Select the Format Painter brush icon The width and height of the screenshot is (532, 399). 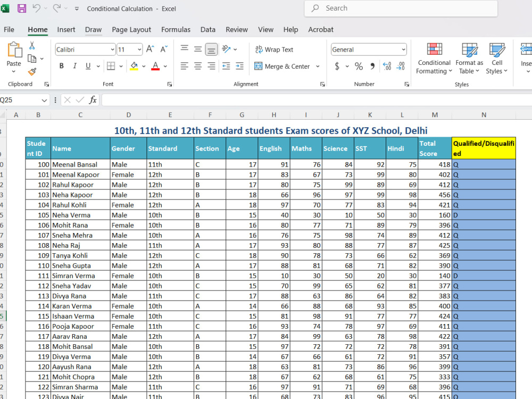pyautogui.click(x=32, y=72)
